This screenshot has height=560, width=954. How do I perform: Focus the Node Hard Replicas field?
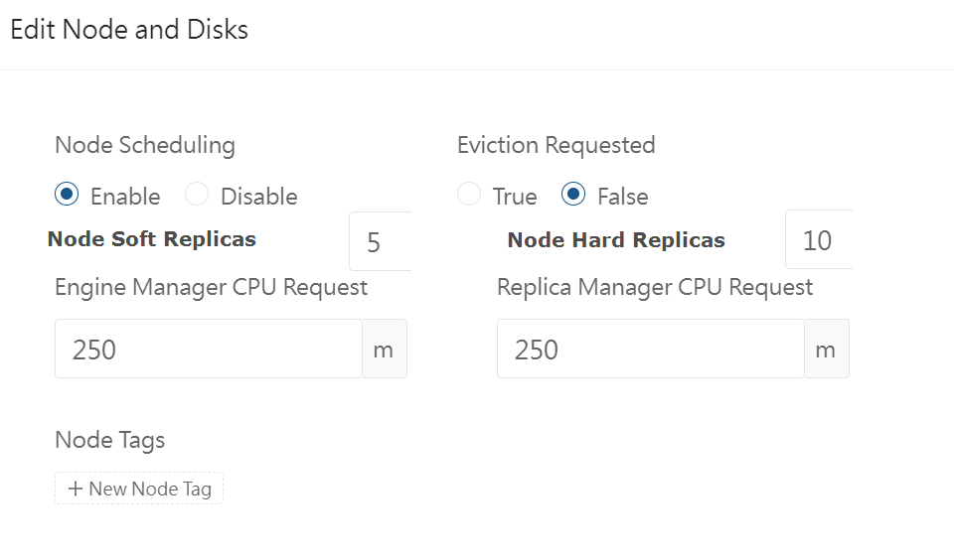(818, 240)
